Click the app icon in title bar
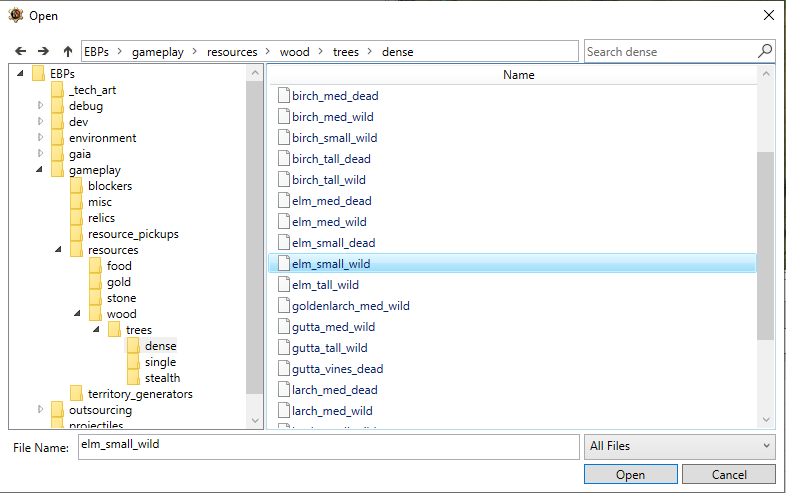 [16, 16]
